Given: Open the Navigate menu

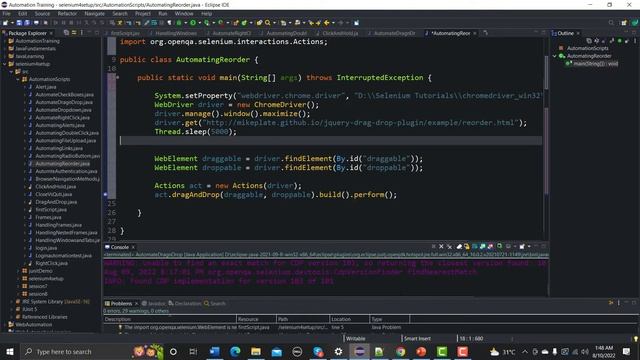Looking at the screenshot, I should click(x=94, y=13).
